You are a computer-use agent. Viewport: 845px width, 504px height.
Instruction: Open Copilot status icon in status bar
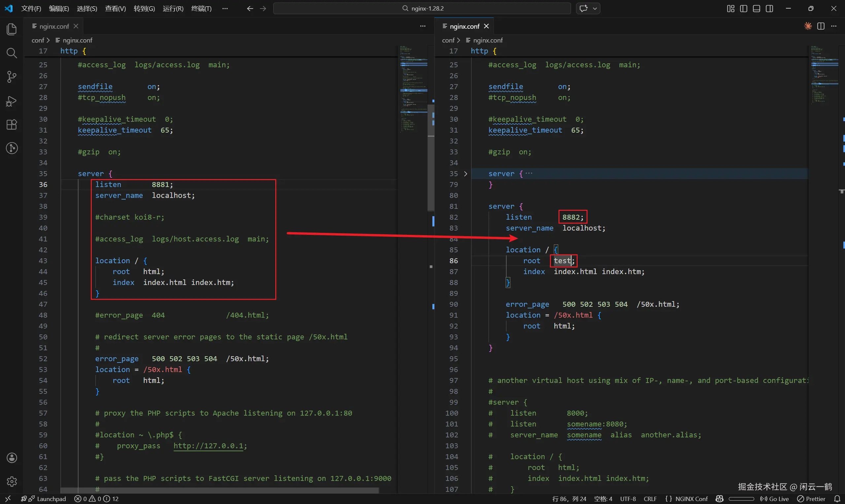(x=719, y=499)
